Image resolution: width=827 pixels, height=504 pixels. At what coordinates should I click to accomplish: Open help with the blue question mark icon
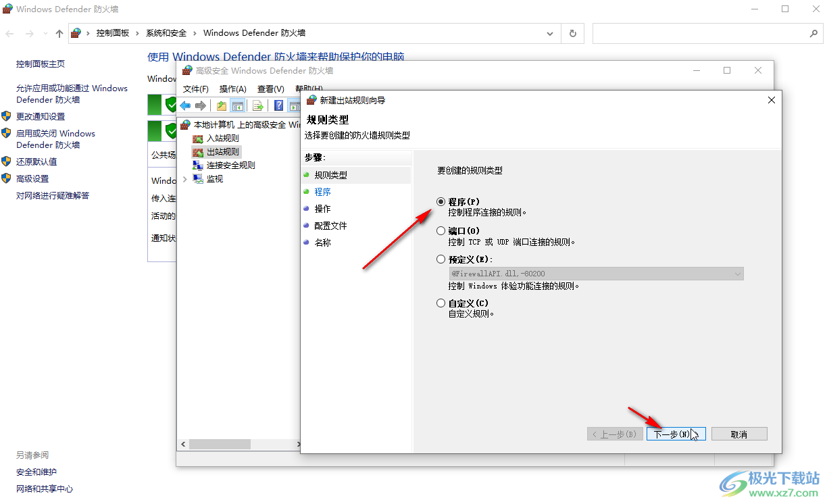[x=278, y=105]
